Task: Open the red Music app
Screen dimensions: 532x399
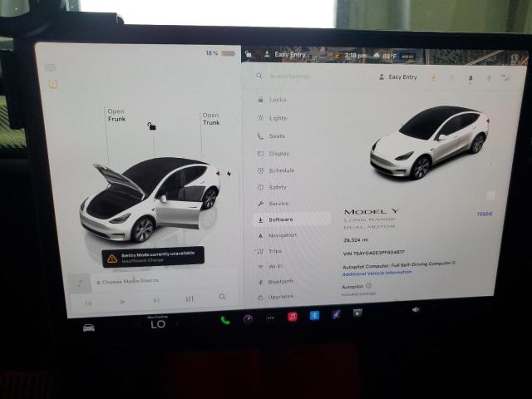Action: [293, 317]
